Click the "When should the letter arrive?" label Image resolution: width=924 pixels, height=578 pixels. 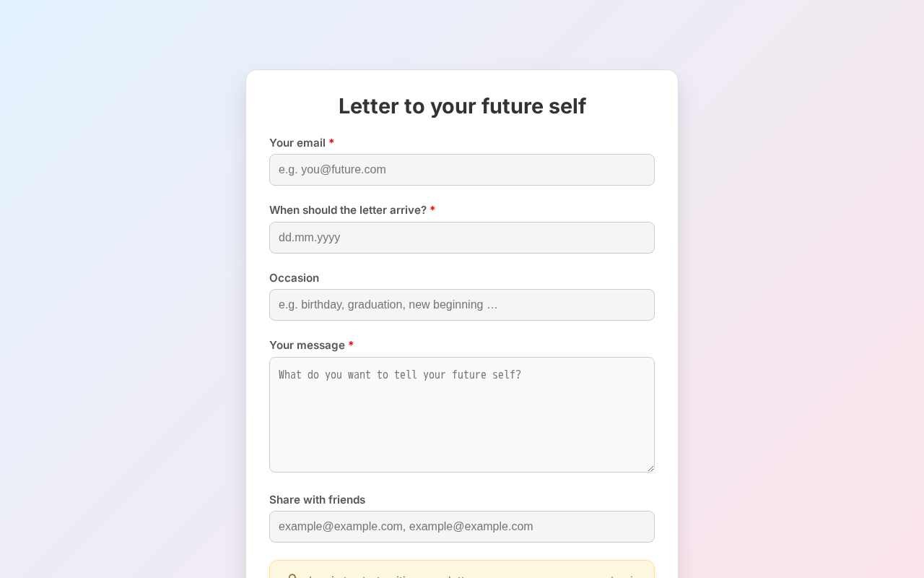(x=348, y=210)
